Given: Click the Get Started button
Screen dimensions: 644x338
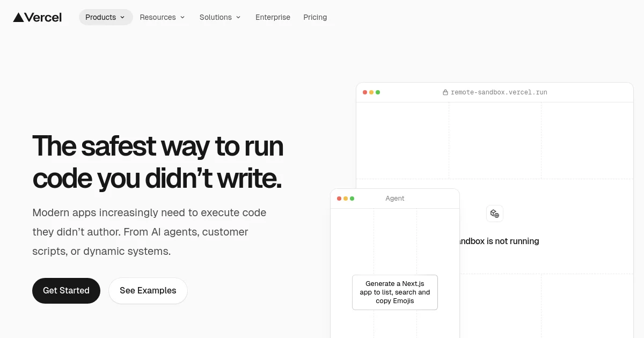Looking at the screenshot, I should 66,291.
